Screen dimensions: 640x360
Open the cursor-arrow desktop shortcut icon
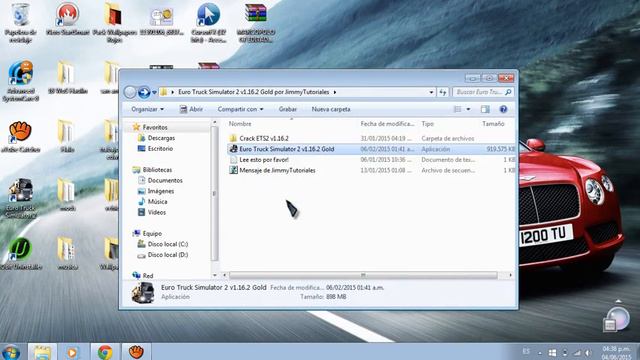208,23
